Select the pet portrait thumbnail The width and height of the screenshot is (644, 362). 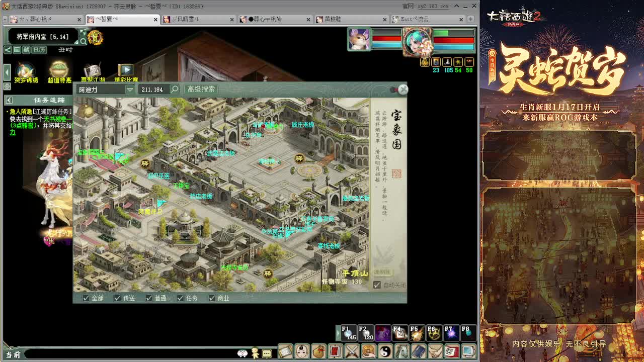point(359,39)
